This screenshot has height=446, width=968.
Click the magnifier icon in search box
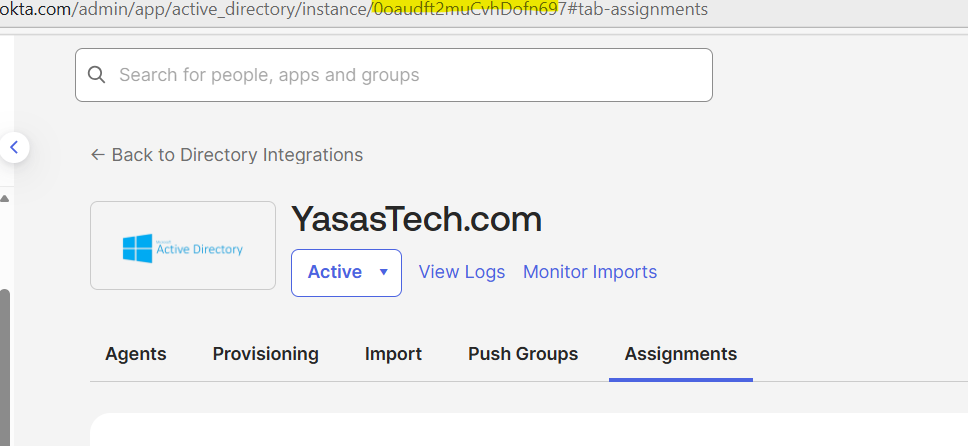97,75
